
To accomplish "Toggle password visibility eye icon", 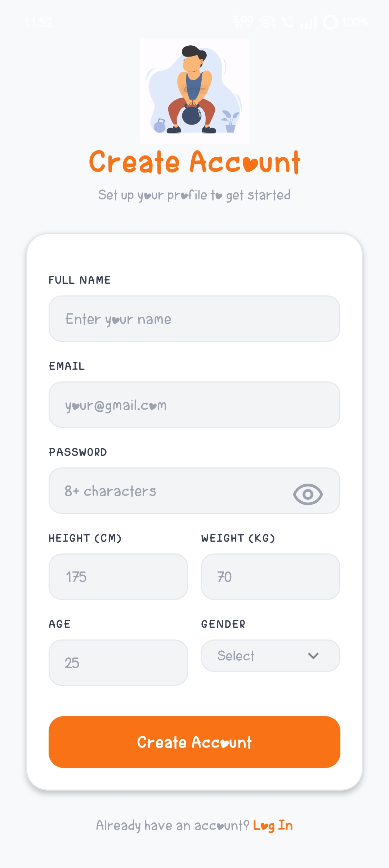I will [308, 494].
